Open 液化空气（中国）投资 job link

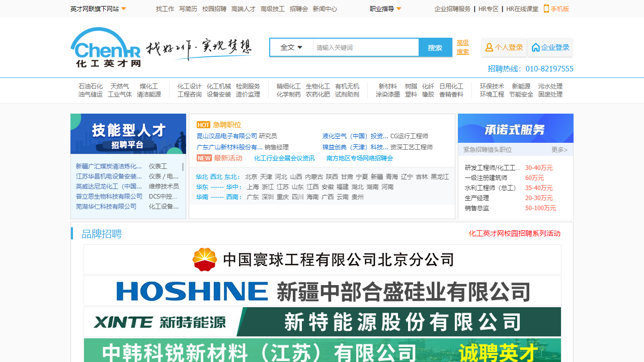point(355,136)
